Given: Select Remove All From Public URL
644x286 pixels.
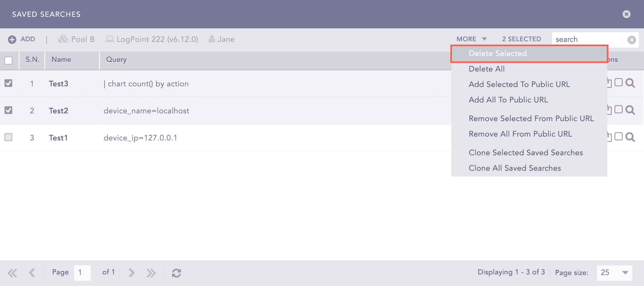Looking at the screenshot, I should pos(529,134).
